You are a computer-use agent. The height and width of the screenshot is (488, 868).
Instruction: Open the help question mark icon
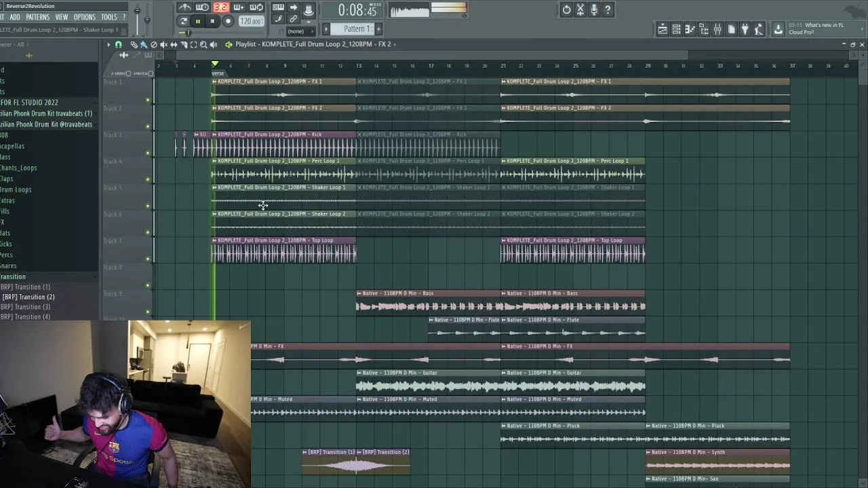coord(608,9)
